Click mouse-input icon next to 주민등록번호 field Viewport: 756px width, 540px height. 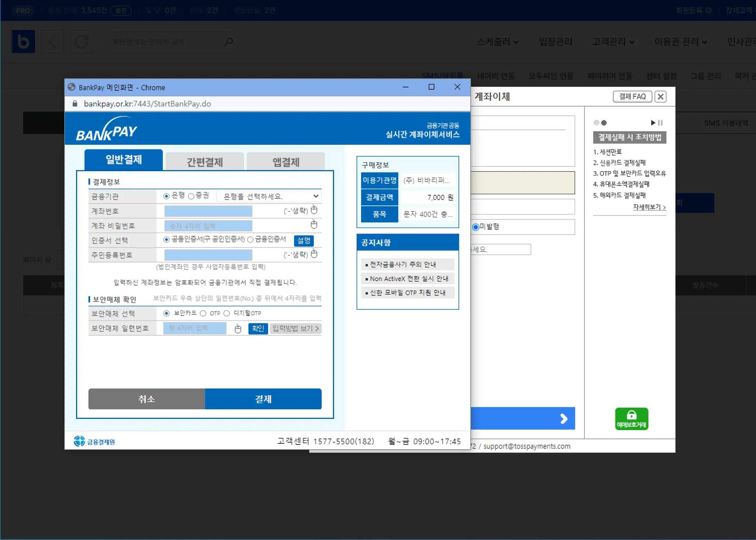point(314,254)
